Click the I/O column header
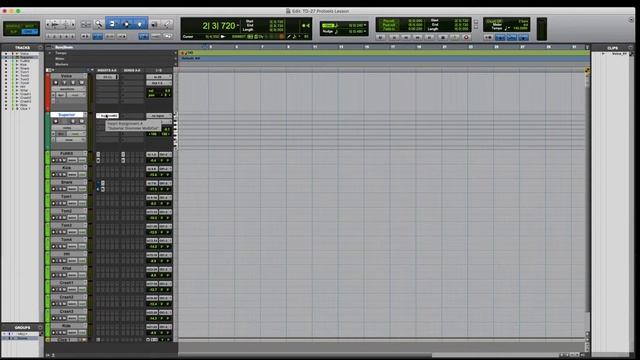 [x=159, y=70]
